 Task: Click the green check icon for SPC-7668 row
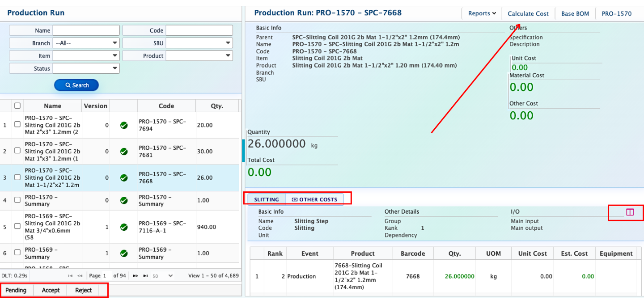[x=124, y=177]
